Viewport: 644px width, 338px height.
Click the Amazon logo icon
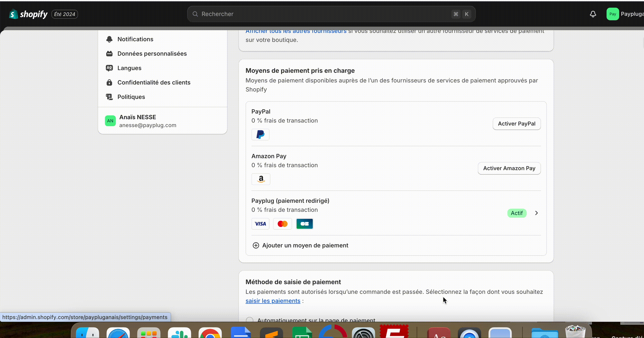(x=261, y=179)
